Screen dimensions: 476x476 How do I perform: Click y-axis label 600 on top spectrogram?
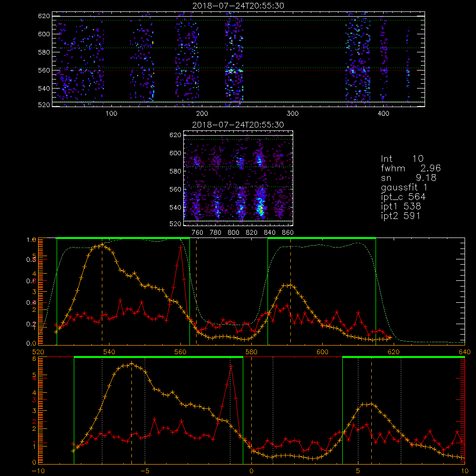44,34
